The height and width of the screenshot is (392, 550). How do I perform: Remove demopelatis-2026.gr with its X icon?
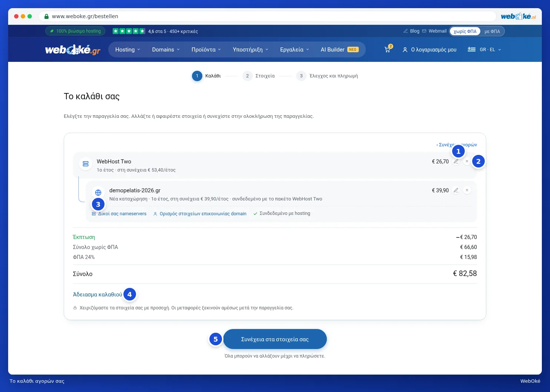tap(467, 190)
